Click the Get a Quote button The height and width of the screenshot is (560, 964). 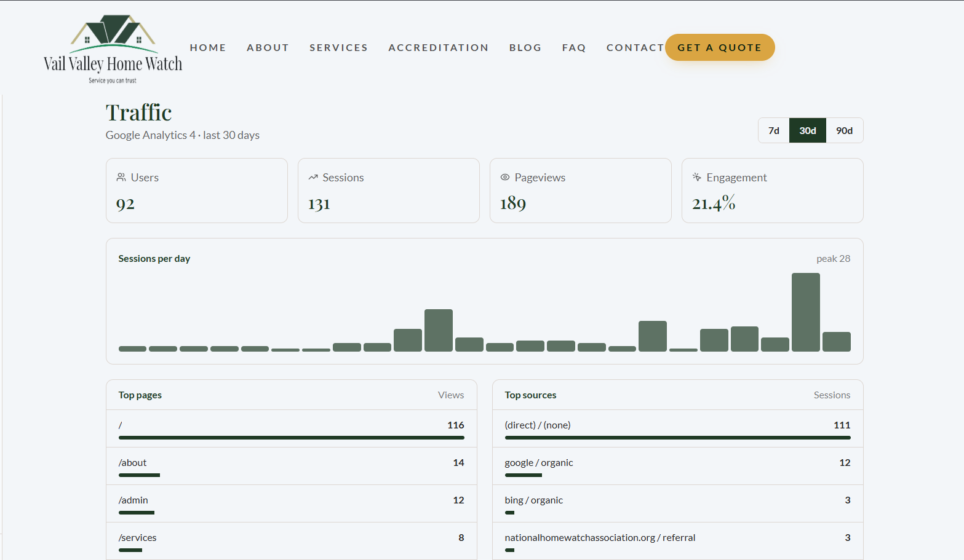(x=720, y=47)
